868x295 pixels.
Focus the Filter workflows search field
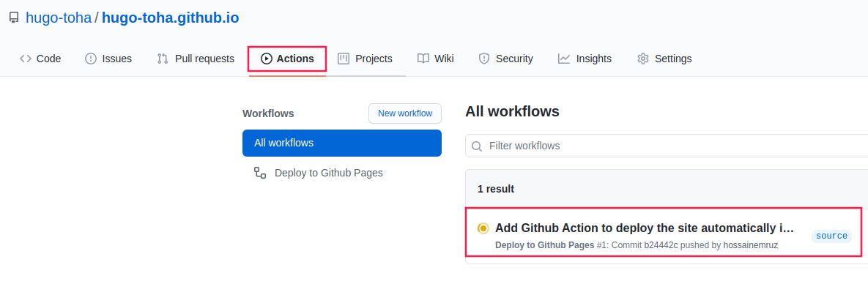tap(659, 146)
